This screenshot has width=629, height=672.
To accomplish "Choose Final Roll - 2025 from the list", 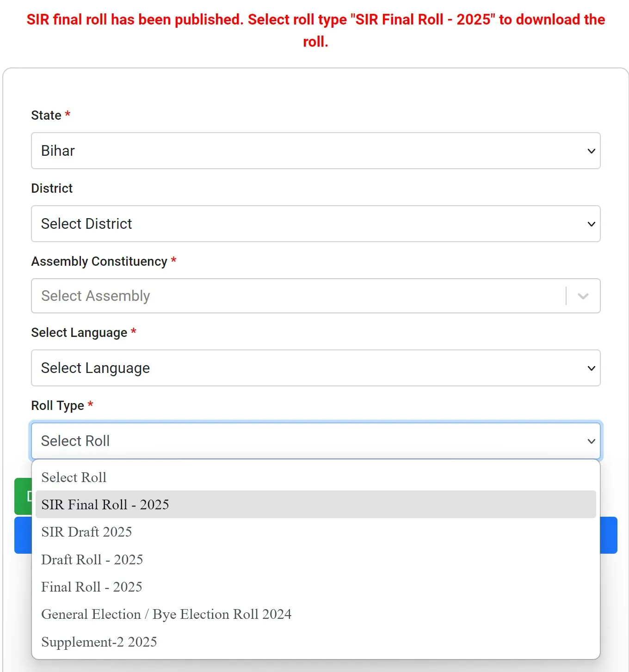I will coord(92,587).
